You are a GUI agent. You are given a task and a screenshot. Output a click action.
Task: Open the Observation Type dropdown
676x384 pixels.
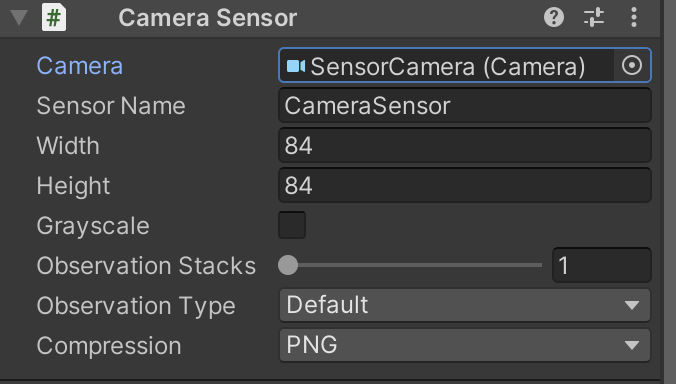tap(465, 305)
